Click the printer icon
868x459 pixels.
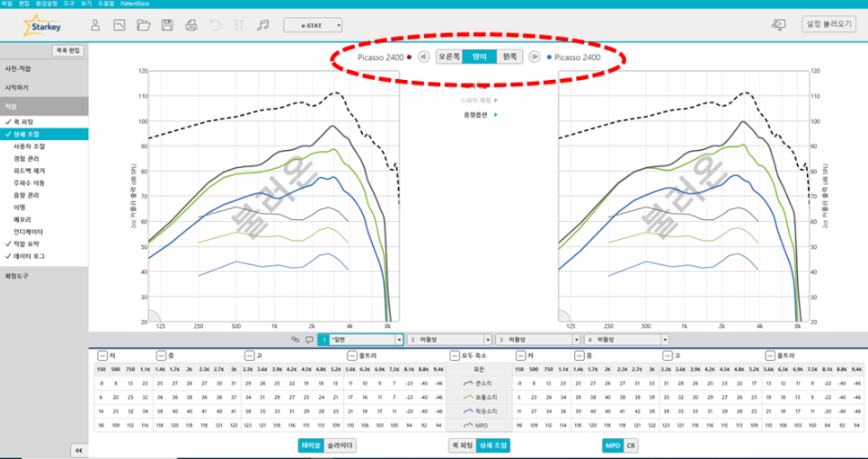tap(190, 25)
